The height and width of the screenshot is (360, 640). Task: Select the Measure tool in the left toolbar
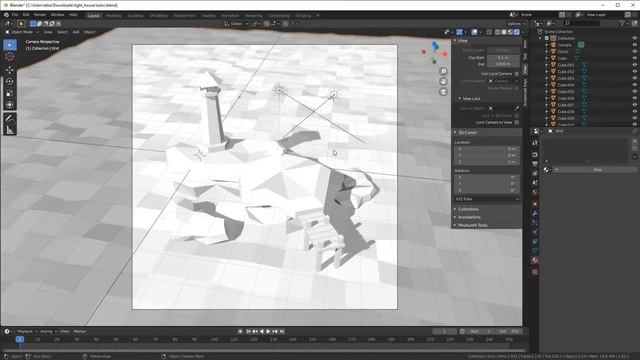click(10, 130)
